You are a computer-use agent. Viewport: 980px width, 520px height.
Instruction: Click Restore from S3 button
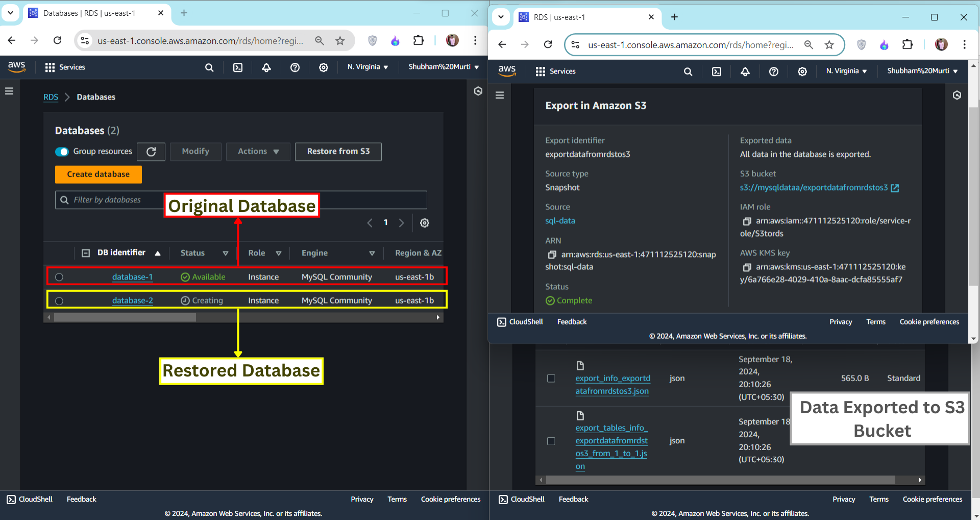point(338,152)
